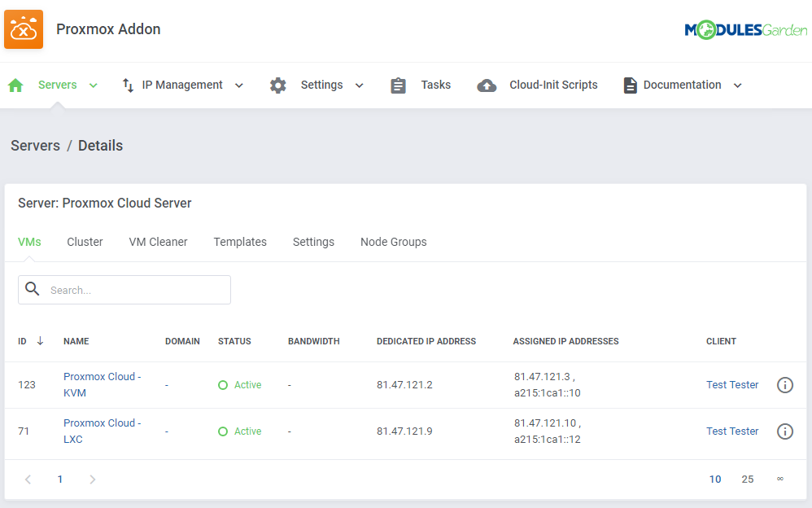Go to previous page arrow
The height and width of the screenshot is (508, 812).
[x=28, y=480]
